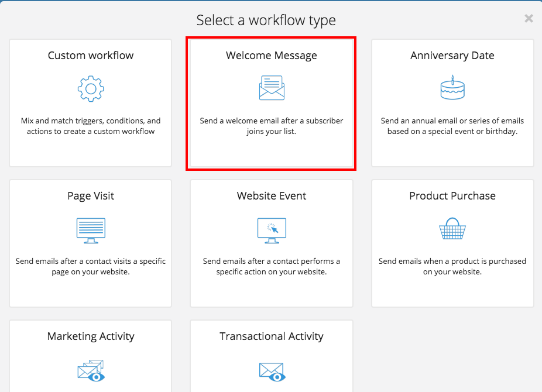This screenshot has width=542, height=392.
Task: Open the Marketing Activity workflow title
Action: point(91,336)
